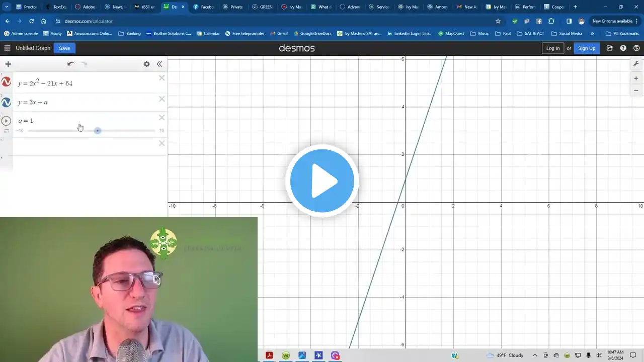Open the SAT & ACT bookmarks folder
644x362 pixels.
(x=530, y=34)
